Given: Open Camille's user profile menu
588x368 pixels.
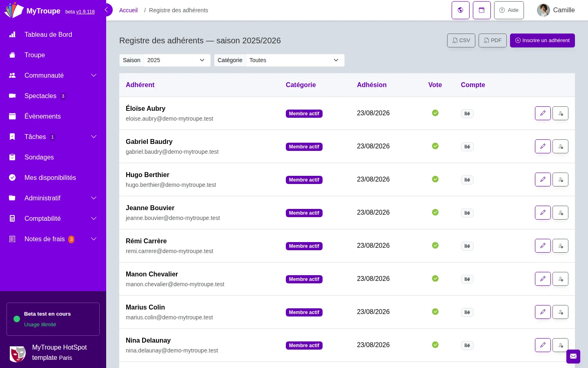Looking at the screenshot, I should click(x=556, y=10).
